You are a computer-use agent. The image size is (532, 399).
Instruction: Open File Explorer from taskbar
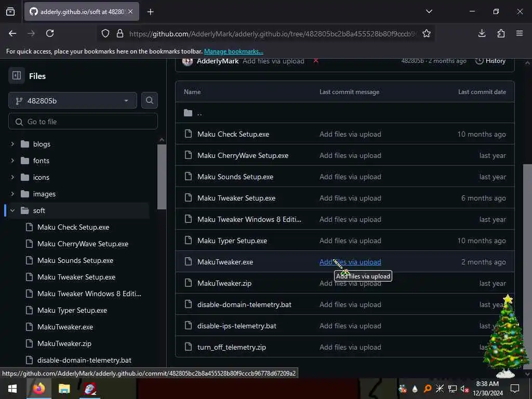pos(64,389)
